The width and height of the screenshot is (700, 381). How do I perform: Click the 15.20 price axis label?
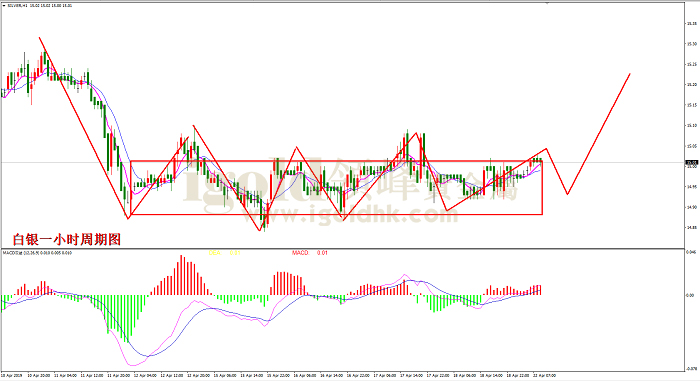(692, 84)
